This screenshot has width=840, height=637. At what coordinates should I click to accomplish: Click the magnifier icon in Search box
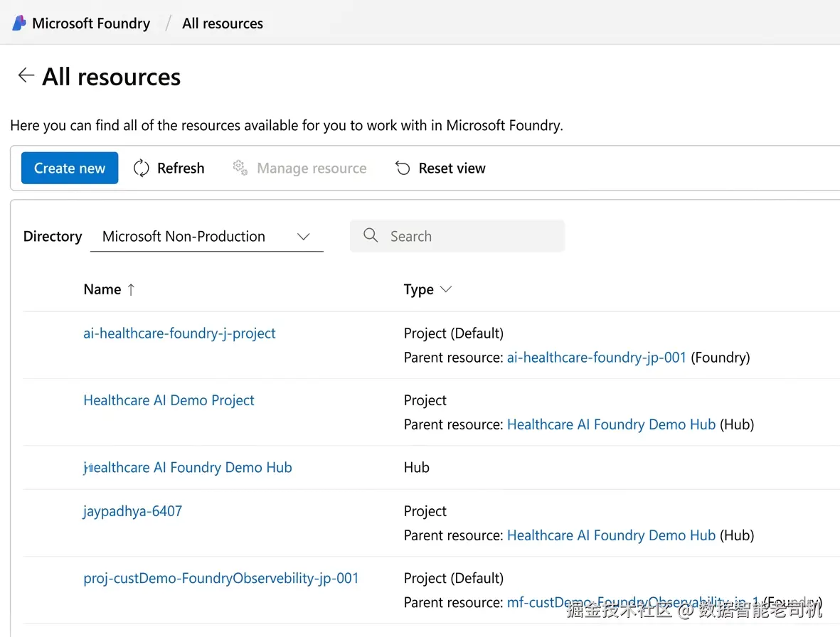pos(370,235)
